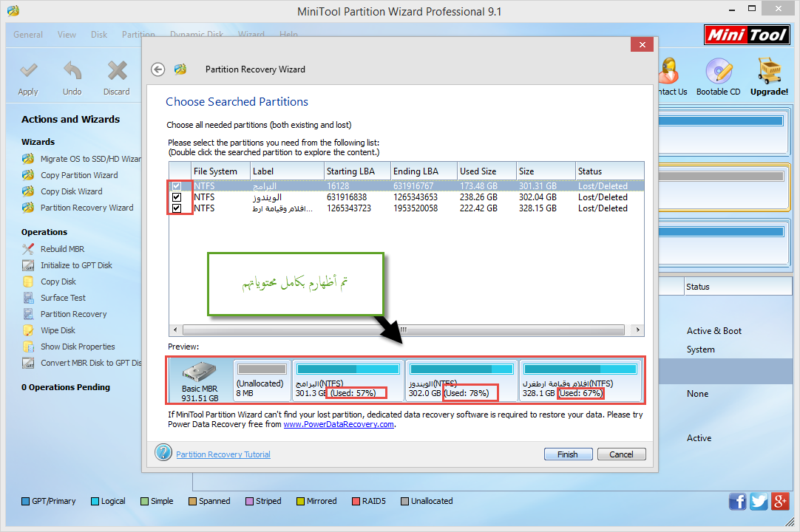Click the 1953520058 ending LBA cell
This screenshot has width=800, height=532.
(416, 208)
